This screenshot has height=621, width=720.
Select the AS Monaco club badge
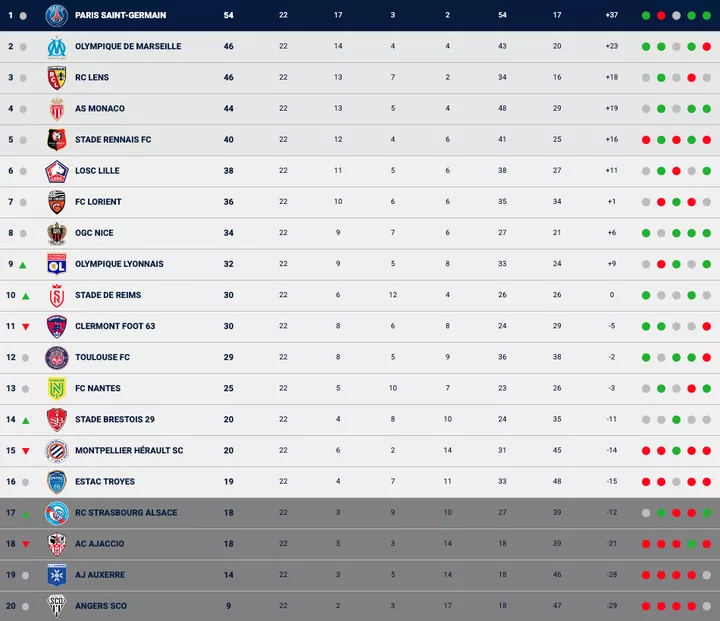point(56,108)
